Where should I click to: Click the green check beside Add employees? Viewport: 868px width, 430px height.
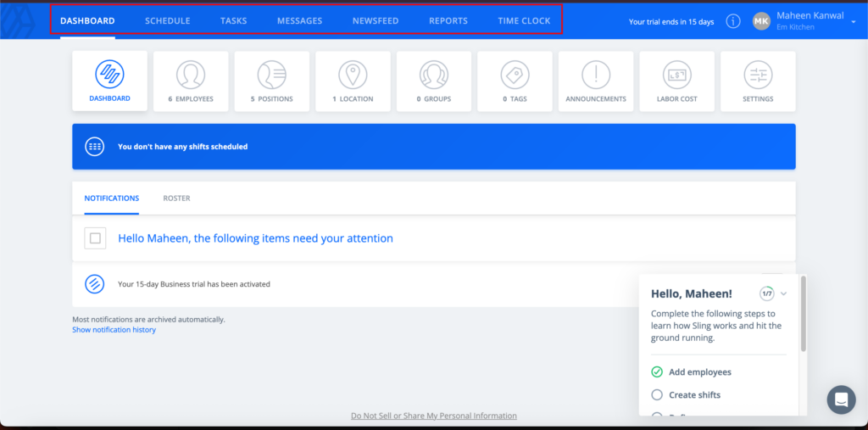click(657, 371)
